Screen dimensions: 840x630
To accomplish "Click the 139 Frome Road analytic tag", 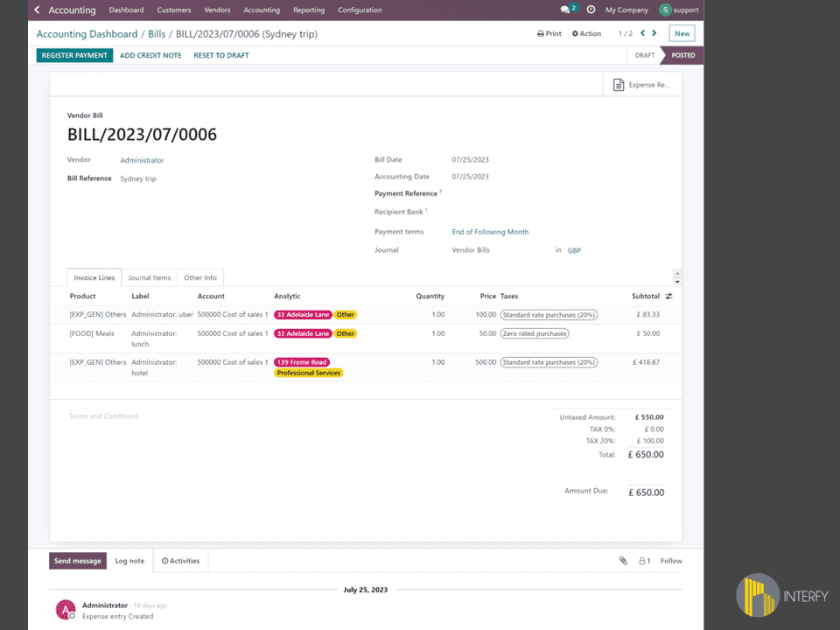I will click(302, 362).
